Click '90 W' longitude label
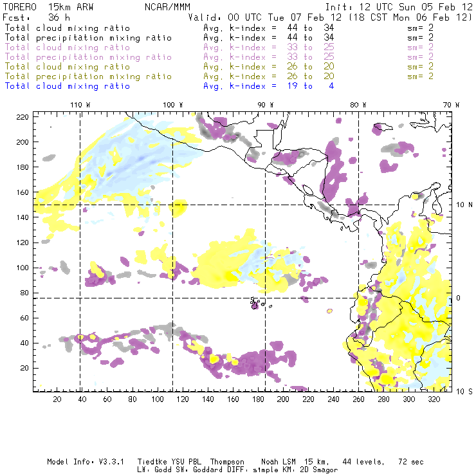 266,105
